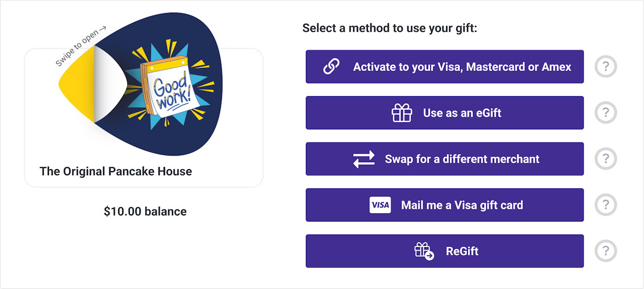The height and width of the screenshot is (289, 644).
Task: Click the chain link icon on Activate button
Action: pyautogui.click(x=331, y=66)
